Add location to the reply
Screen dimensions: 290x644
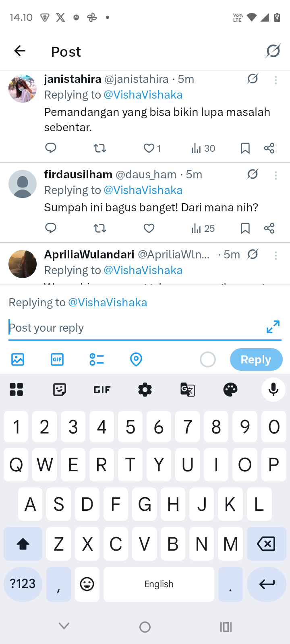tap(136, 359)
